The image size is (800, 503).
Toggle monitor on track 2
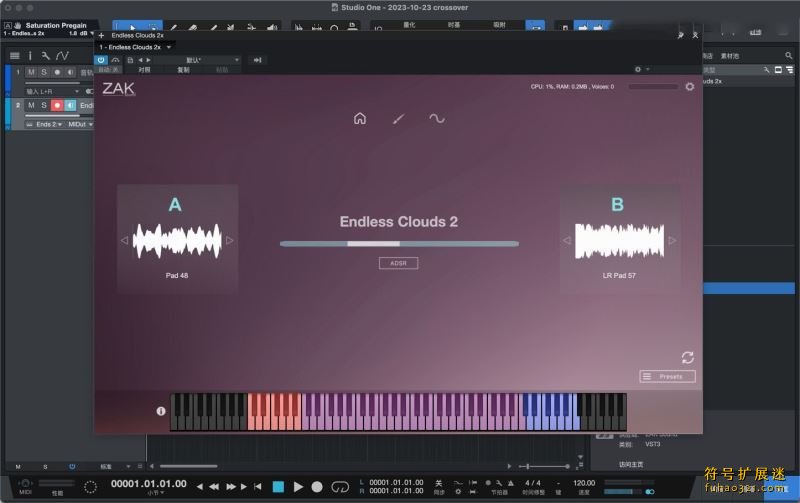pyautogui.click(x=70, y=105)
